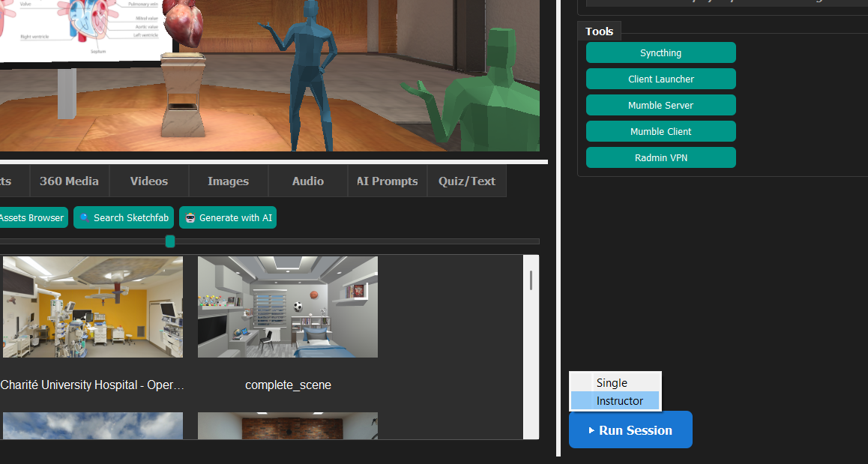Select the complete_scene bedroom thumbnail
This screenshot has height=464, width=868.
[x=288, y=307]
